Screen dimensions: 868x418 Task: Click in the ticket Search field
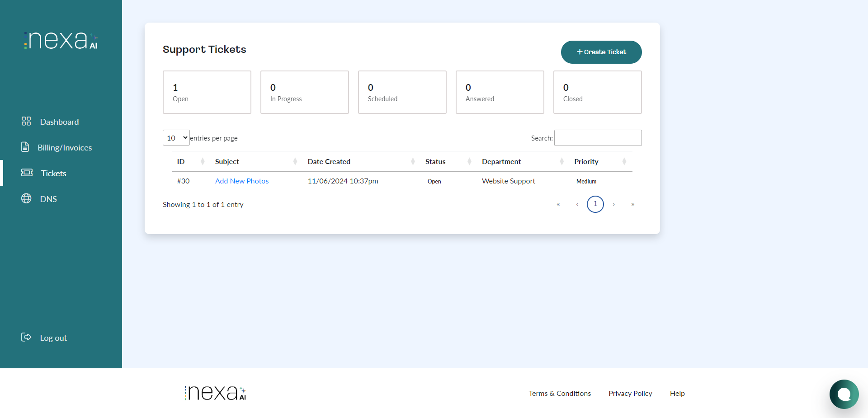pyautogui.click(x=598, y=138)
